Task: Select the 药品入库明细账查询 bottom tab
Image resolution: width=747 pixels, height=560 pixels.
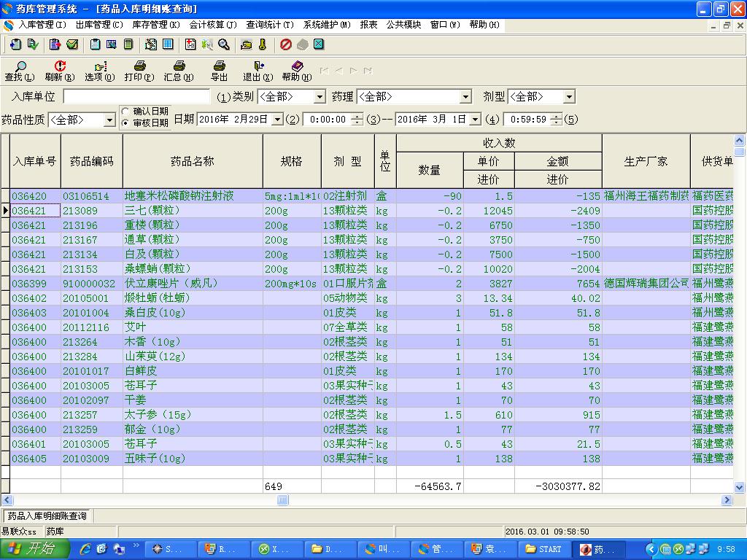Action: 47,516
